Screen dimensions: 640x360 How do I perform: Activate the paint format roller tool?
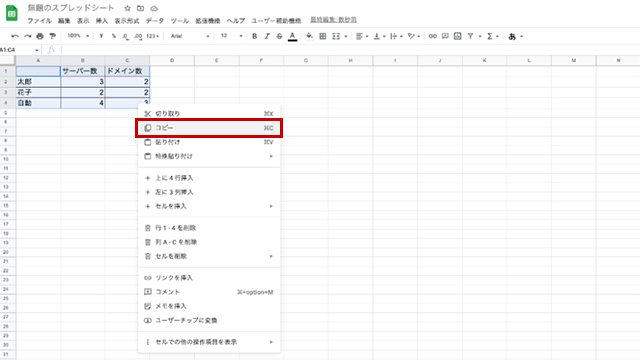[x=52, y=36]
